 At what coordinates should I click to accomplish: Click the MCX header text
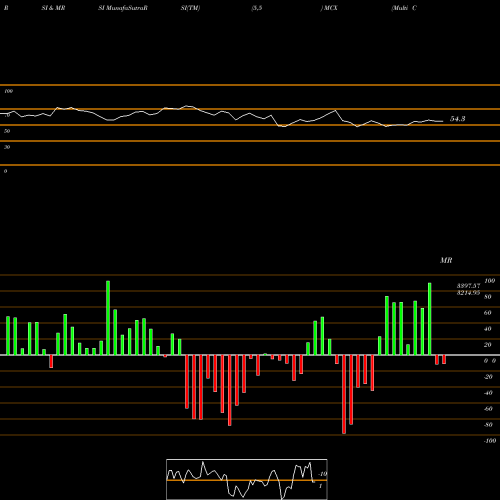pos(330,8)
